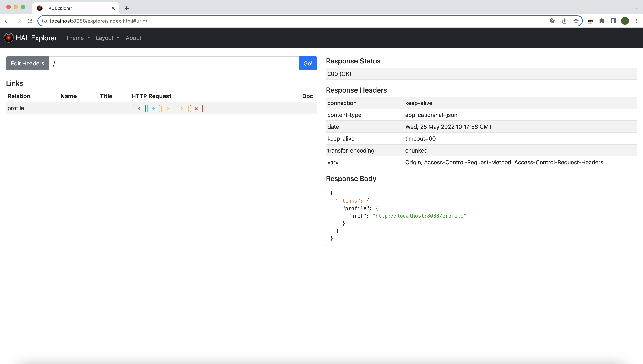Bookmark this page with the star icon
643x364 pixels.
(576, 21)
